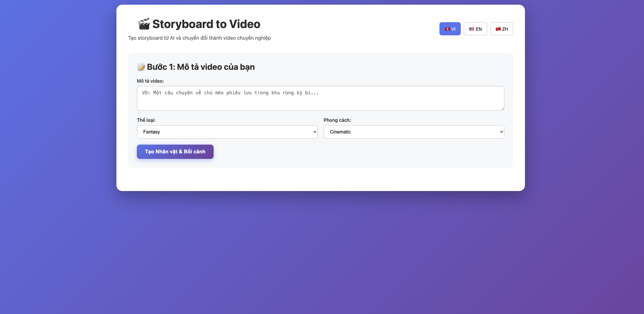Switch language to Vietnamese with VI

tap(450, 29)
